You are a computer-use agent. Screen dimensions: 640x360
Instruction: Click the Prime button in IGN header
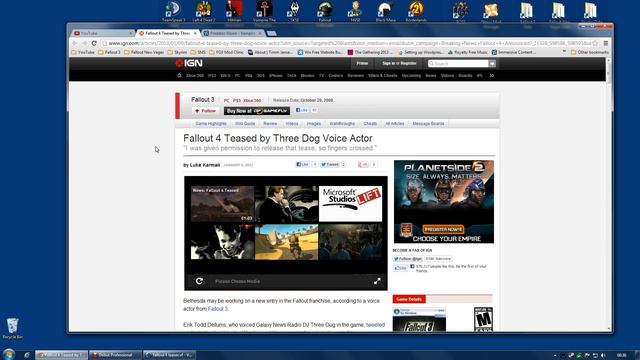[x=362, y=63]
